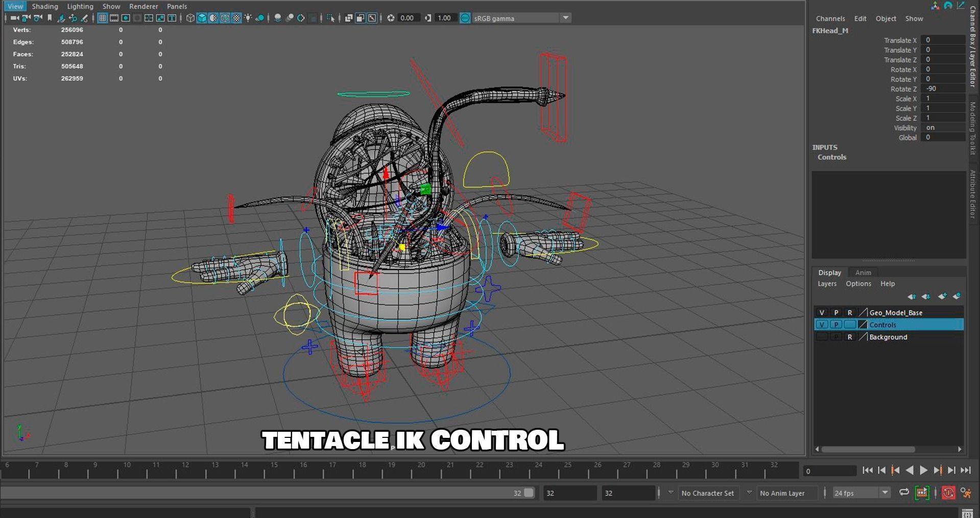Click Create new empty layer icon
Image resolution: width=980 pixels, height=518 pixels.
coord(942,297)
